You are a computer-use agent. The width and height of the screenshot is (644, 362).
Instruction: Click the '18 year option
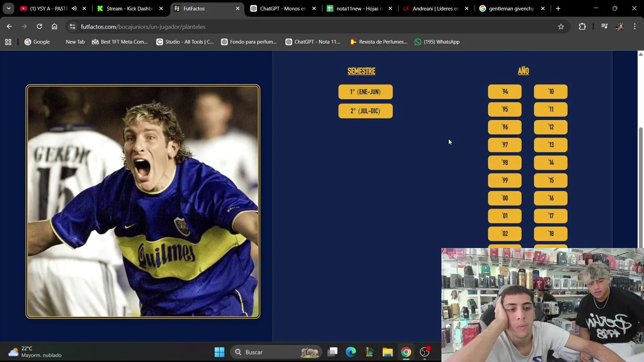point(550,233)
